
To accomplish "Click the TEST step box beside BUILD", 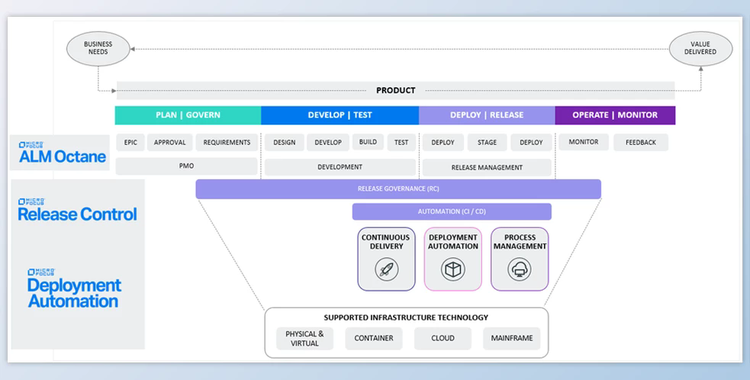I will pos(401,143).
